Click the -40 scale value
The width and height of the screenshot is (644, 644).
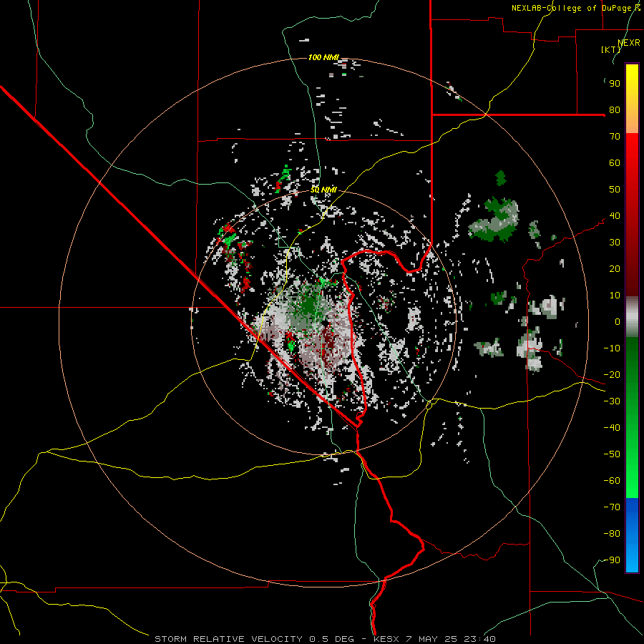click(612, 428)
